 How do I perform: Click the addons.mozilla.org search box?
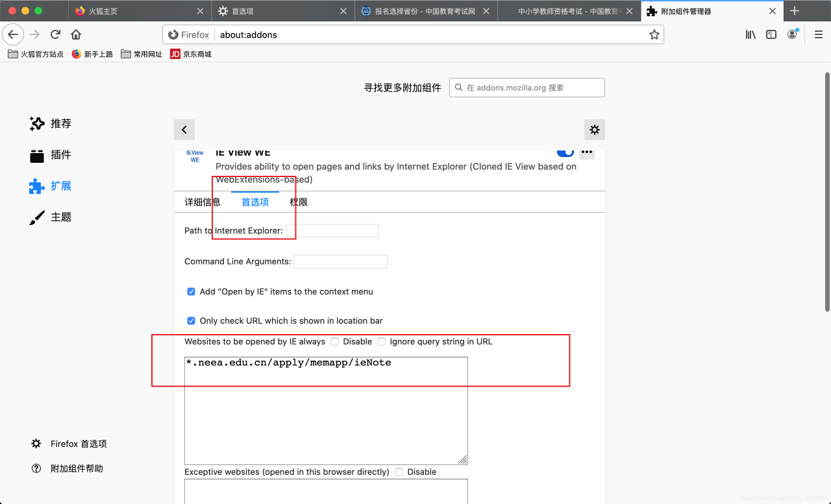(x=527, y=88)
